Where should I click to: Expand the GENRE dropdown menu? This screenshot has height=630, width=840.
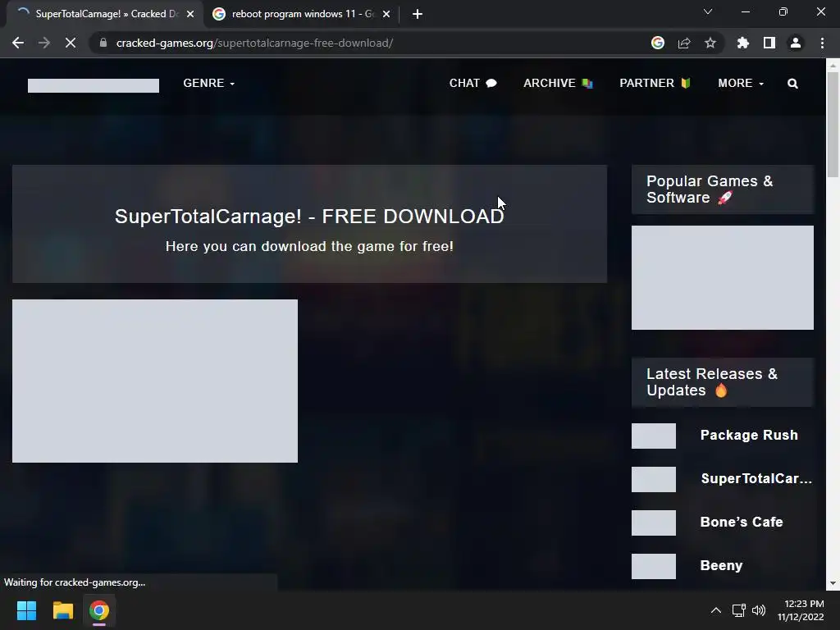(209, 83)
